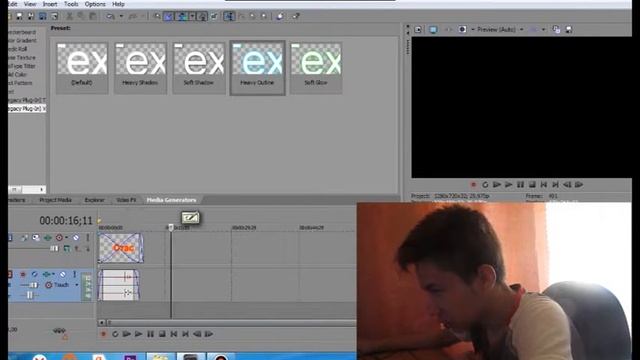640x360 pixels.
Task: Switch to the Explorer tab
Action: point(94,200)
